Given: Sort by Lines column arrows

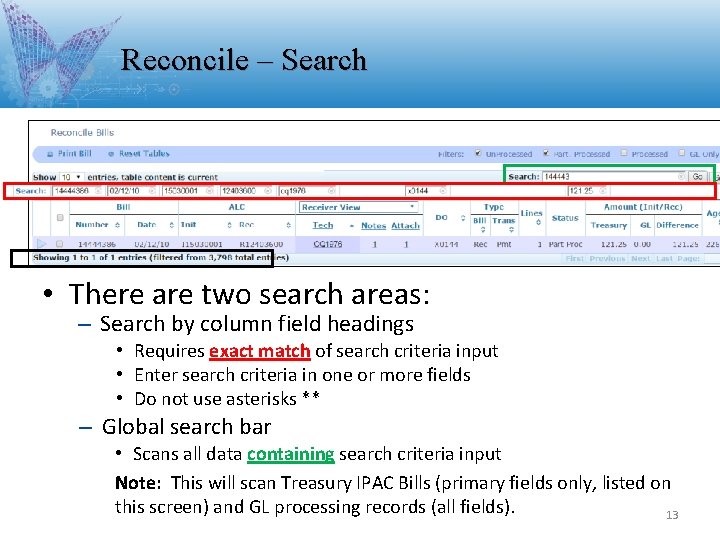Looking at the screenshot, I should click(538, 222).
